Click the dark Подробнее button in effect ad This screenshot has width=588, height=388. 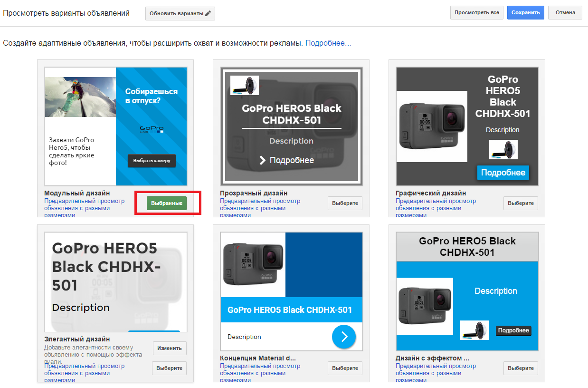pyautogui.click(x=513, y=330)
